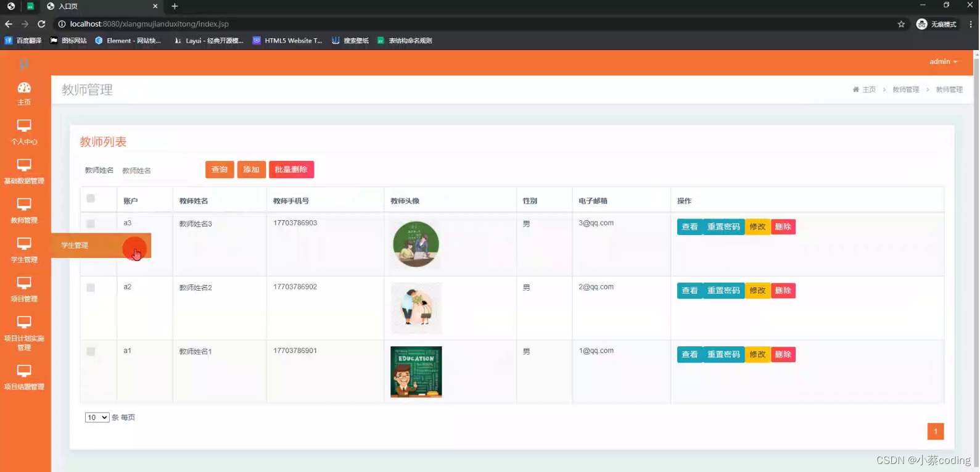Open 项目计划实施管理 in the sidebar

[24, 334]
